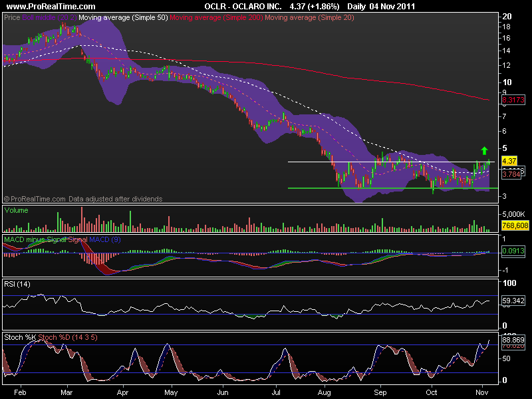Click the green up arrow signal marker
Viewport: 532px width, 399px height.
[x=485, y=151]
